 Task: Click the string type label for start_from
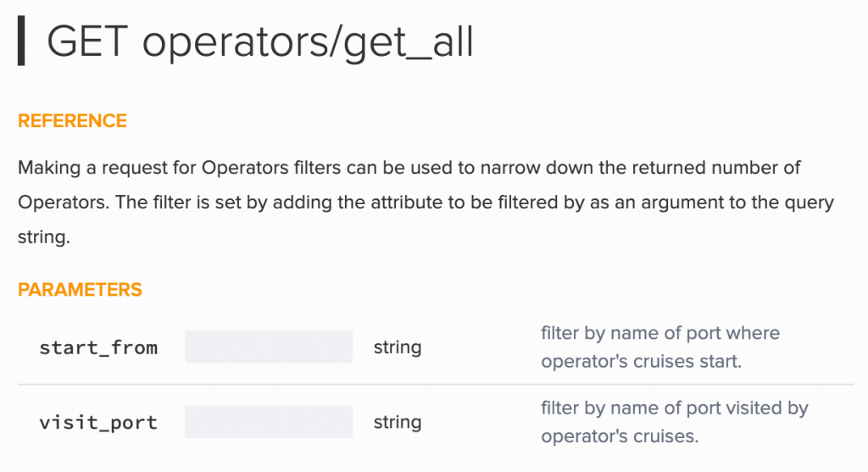[x=398, y=347]
